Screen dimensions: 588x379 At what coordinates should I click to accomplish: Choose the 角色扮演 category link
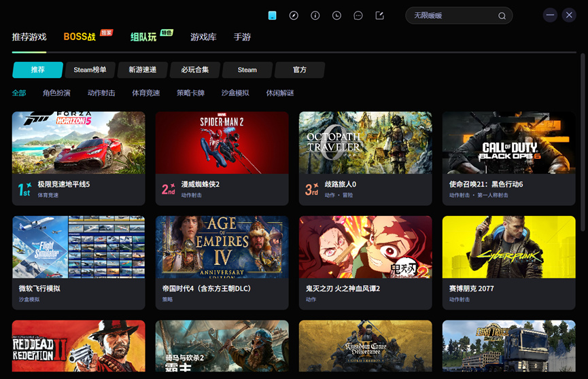coord(56,93)
